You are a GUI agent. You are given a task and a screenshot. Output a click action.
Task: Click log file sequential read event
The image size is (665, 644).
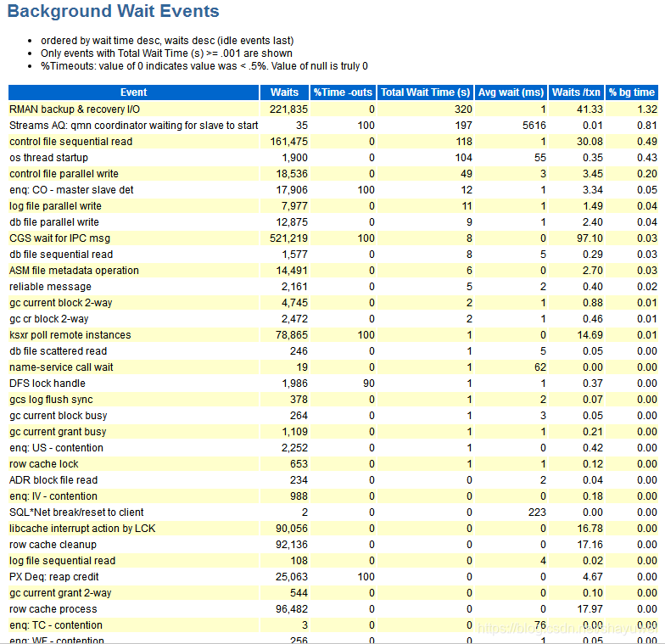click(x=63, y=560)
